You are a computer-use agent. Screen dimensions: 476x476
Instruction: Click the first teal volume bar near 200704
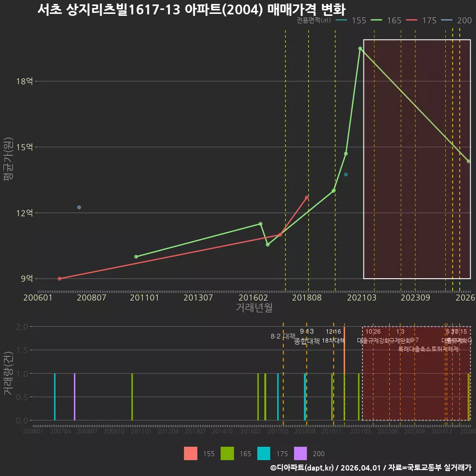(55, 397)
